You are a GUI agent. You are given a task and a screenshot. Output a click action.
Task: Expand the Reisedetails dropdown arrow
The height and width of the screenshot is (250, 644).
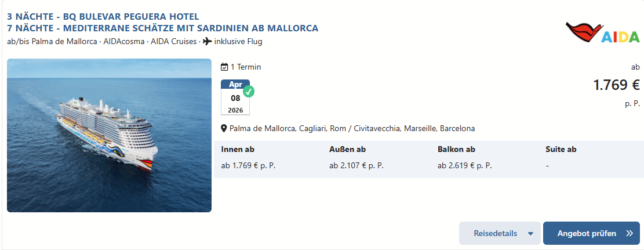[530, 234]
